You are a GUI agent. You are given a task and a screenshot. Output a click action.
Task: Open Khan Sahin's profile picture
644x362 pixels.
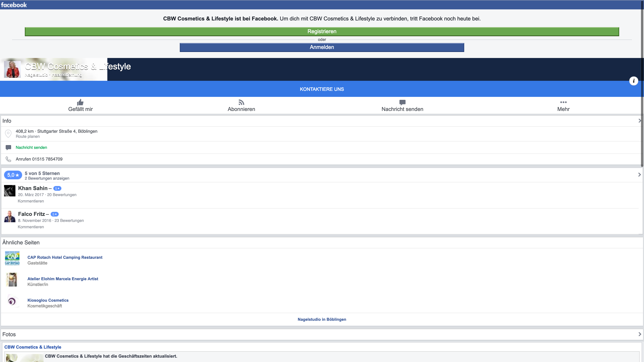point(10,191)
